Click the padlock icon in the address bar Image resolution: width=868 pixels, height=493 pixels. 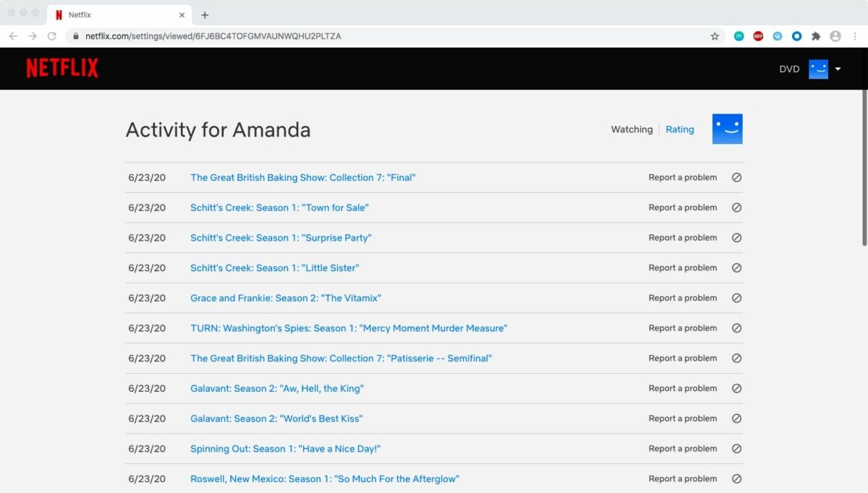[x=76, y=35]
